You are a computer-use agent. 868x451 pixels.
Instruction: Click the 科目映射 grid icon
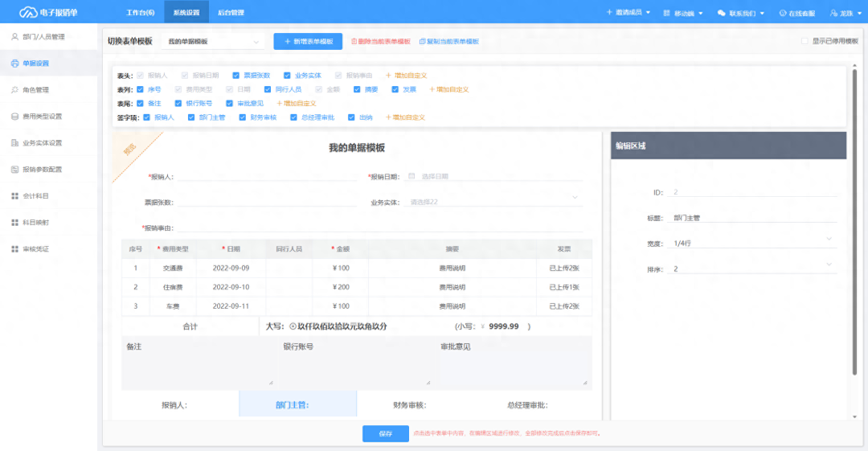(15, 223)
